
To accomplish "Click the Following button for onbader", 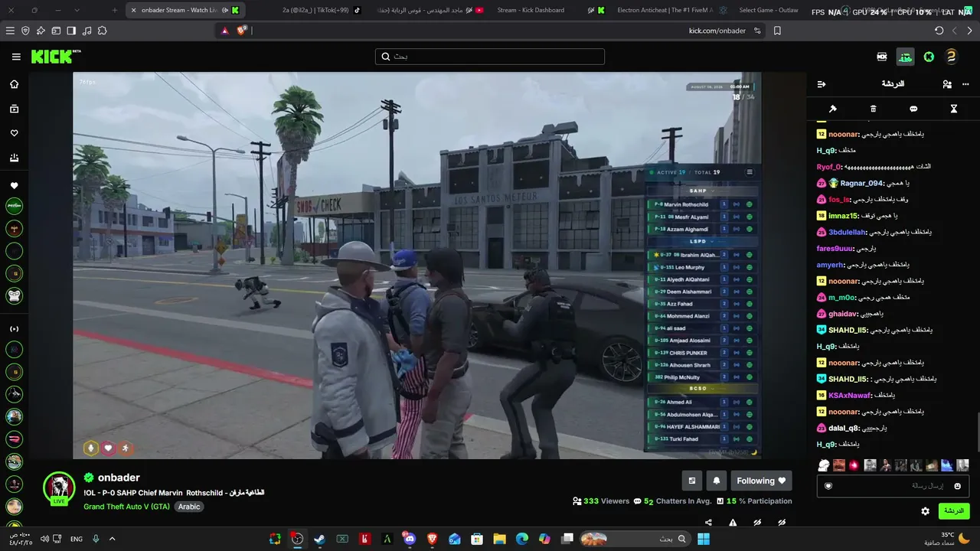I will [761, 481].
